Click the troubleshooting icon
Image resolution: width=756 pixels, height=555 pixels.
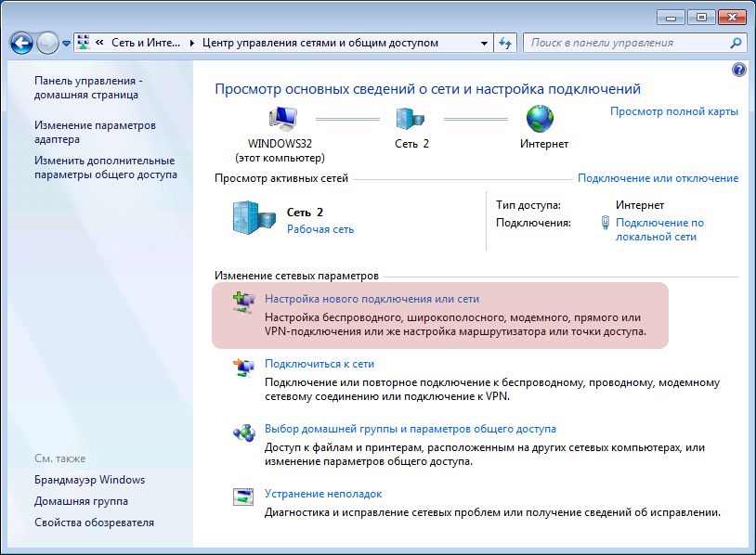coord(243,497)
